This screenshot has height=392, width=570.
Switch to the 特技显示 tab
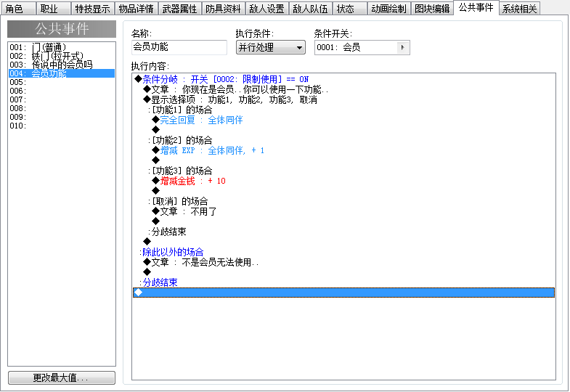coord(92,9)
